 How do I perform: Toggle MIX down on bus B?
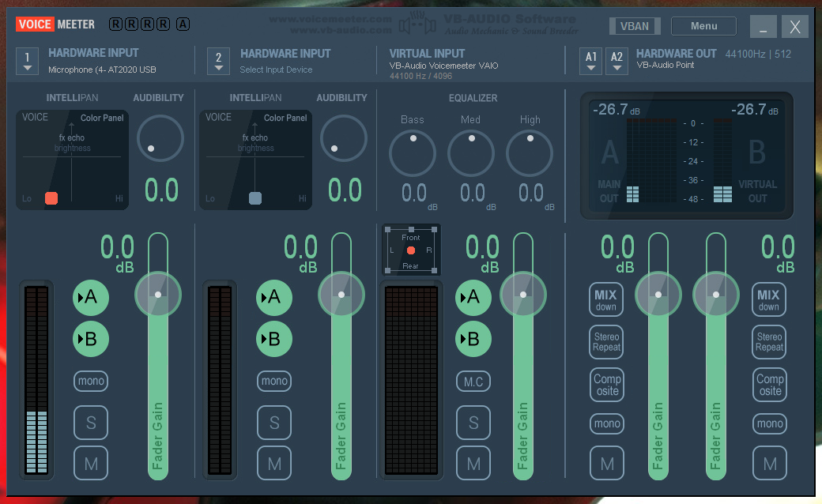pyautogui.click(x=768, y=299)
